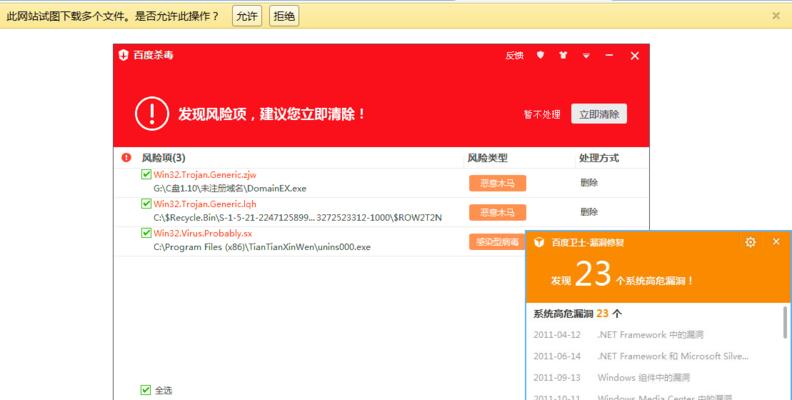Click the 风险类型 column header
This screenshot has height=400, width=792.
coord(487,158)
